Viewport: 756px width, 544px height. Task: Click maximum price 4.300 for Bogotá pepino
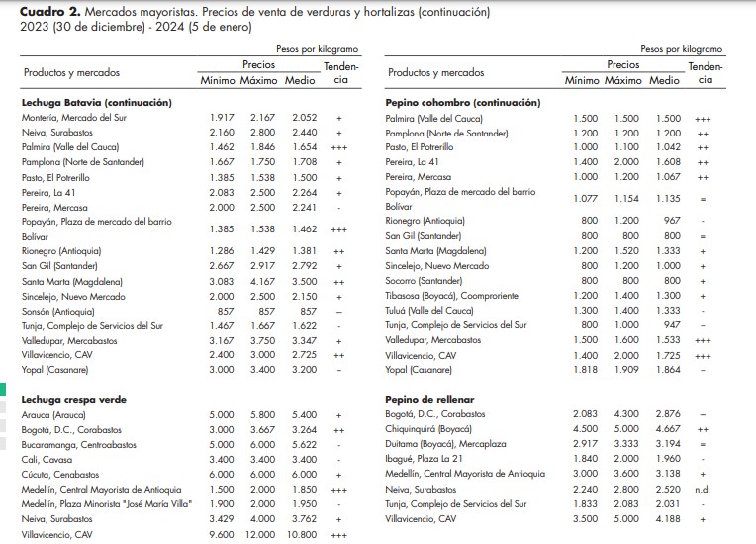[x=626, y=414]
